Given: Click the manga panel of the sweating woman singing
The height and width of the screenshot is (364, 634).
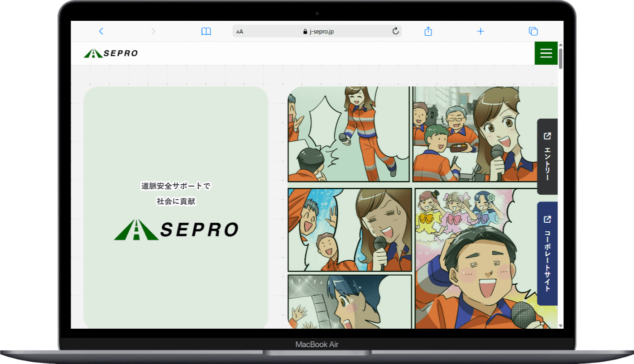Looking at the screenshot, I should point(350,230).
